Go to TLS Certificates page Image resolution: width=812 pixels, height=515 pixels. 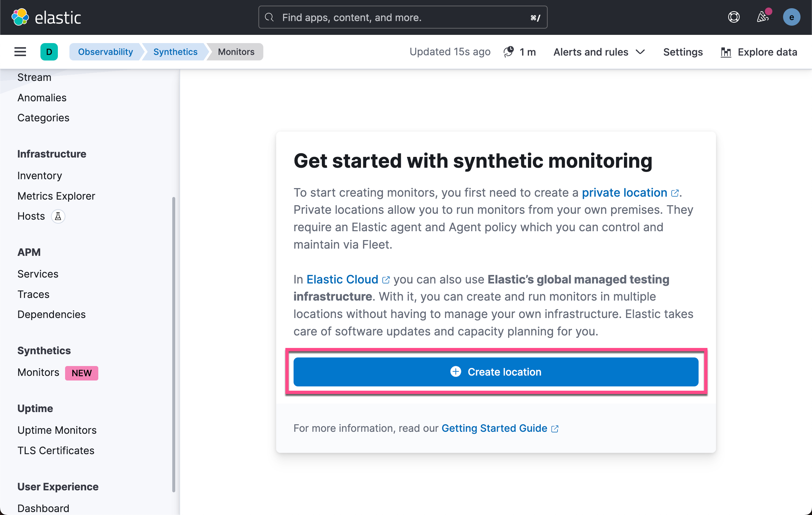click(x=56, y=450)
